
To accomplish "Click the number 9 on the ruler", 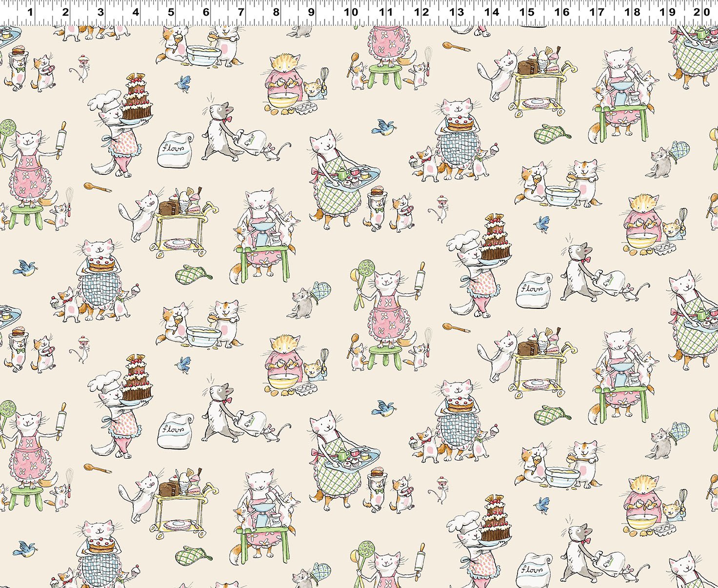I will (311, 12).
